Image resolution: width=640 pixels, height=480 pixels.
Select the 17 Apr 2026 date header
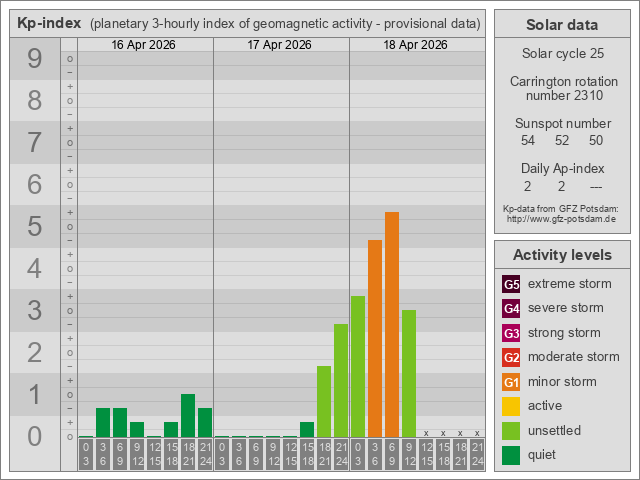coord(280,45)
